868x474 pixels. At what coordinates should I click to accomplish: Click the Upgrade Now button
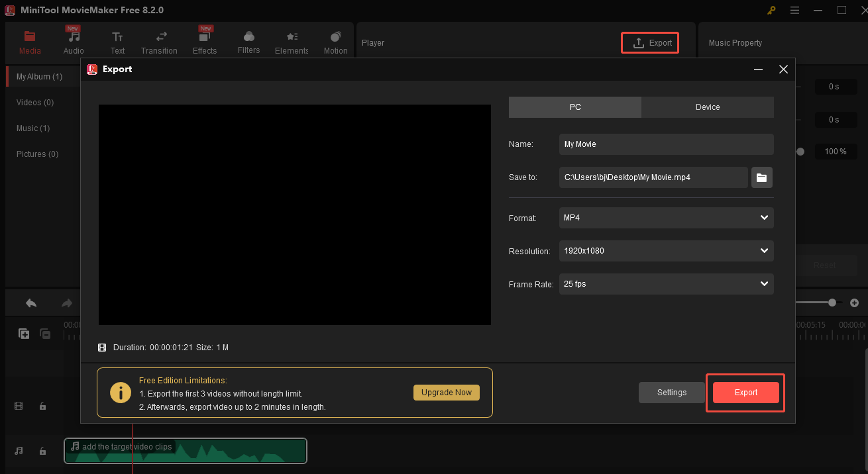447,393
